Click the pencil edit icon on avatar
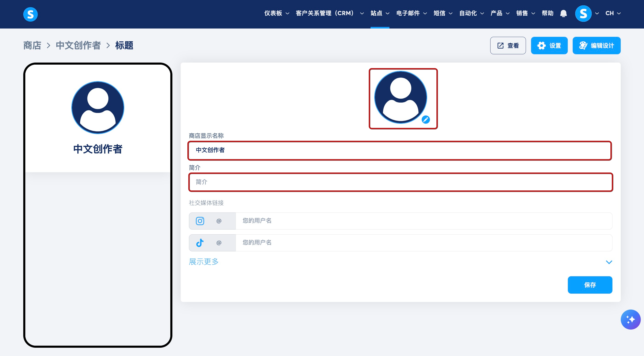Viewport: 644px width, 356px height. coord(426,120)
